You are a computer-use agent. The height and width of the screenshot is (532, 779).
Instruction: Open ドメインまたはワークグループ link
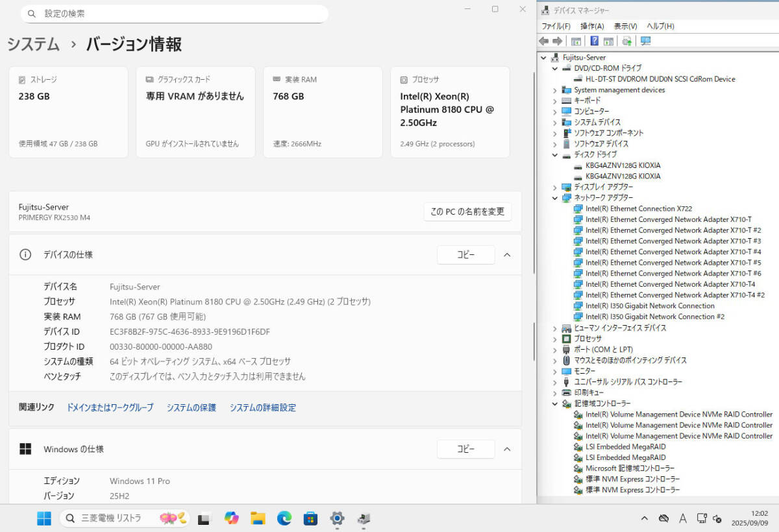pos(110,407)
